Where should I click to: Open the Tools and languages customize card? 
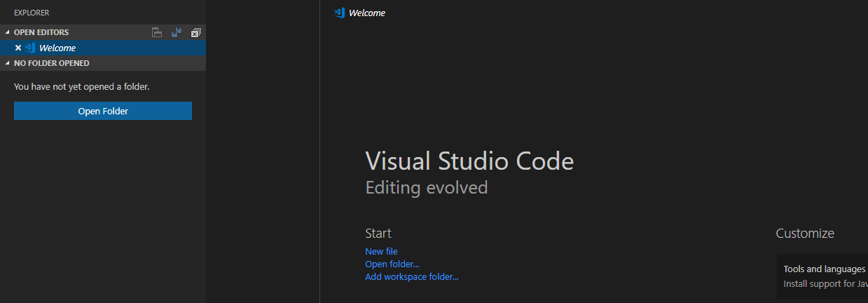tap(822, 278)
